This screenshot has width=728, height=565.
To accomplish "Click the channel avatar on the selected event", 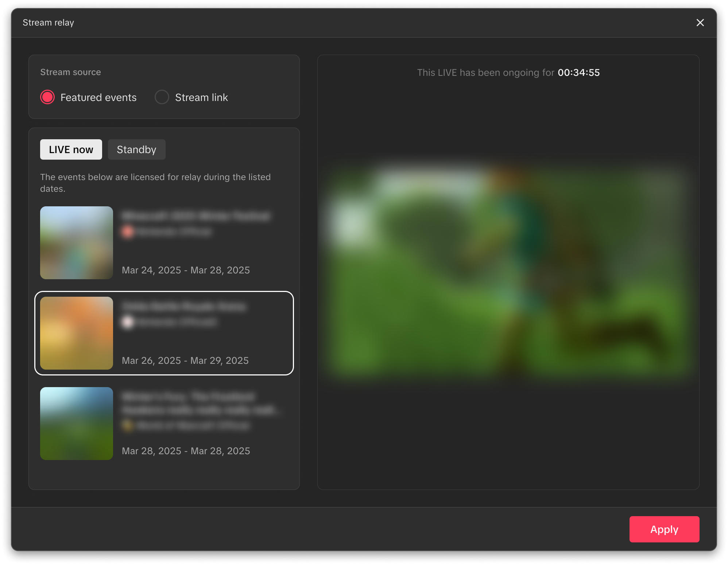I will tap(128, 322).
